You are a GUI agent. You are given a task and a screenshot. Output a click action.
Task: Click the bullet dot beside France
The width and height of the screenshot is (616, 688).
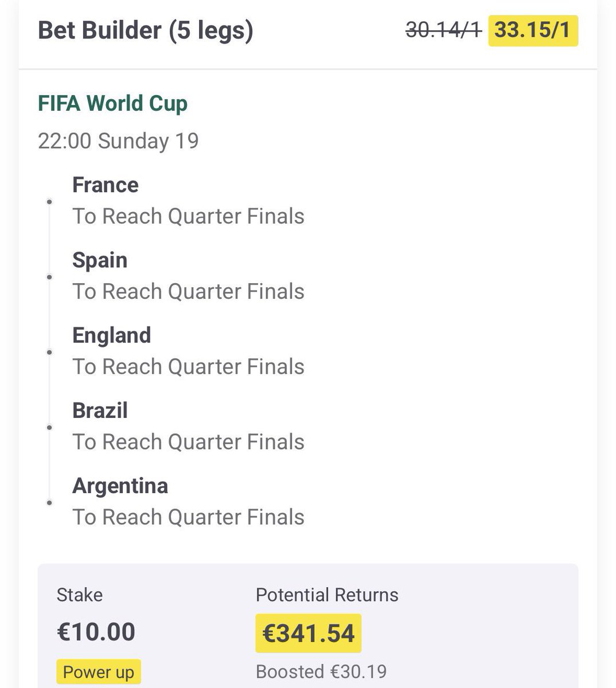tap(49, 202)
